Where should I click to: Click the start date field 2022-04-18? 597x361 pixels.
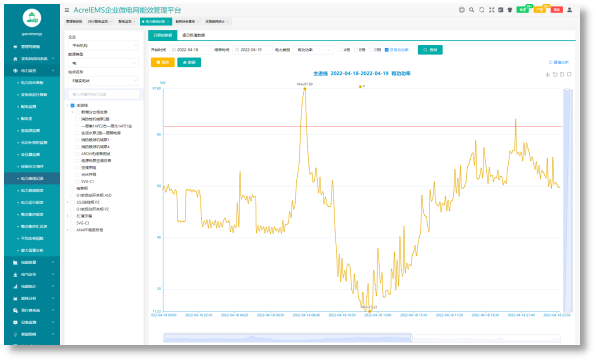[190, 50]
